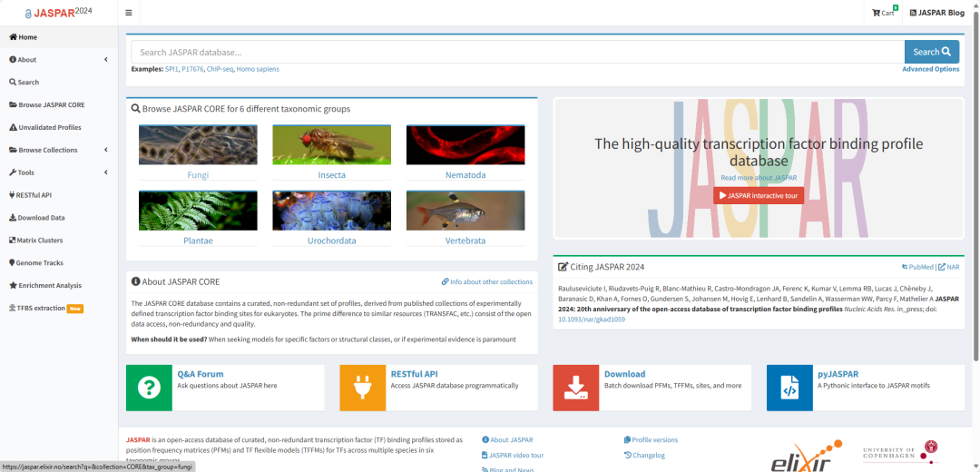Click University of Copenhagen logo
Screen dimensions: 980x472
tap(901, 453)
